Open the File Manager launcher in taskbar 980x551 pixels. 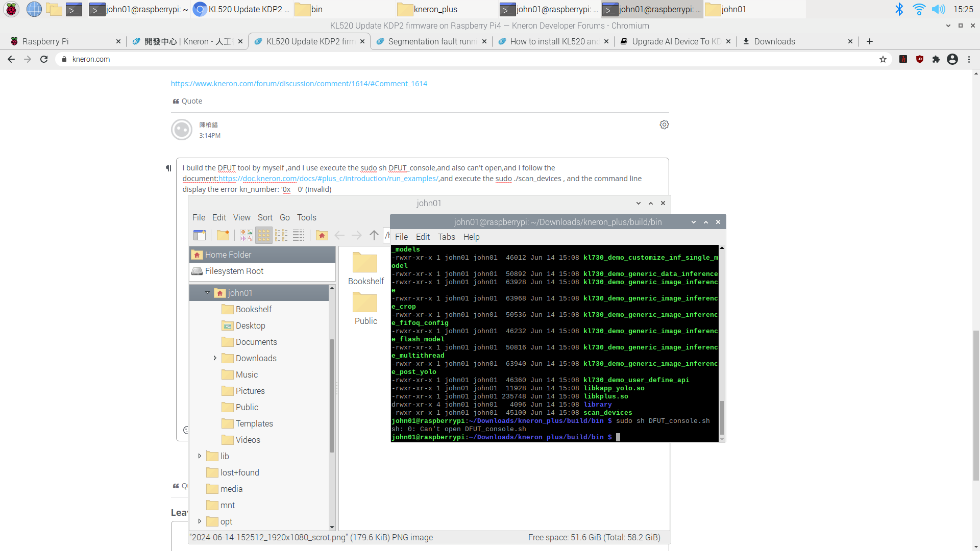click(54, 9)
